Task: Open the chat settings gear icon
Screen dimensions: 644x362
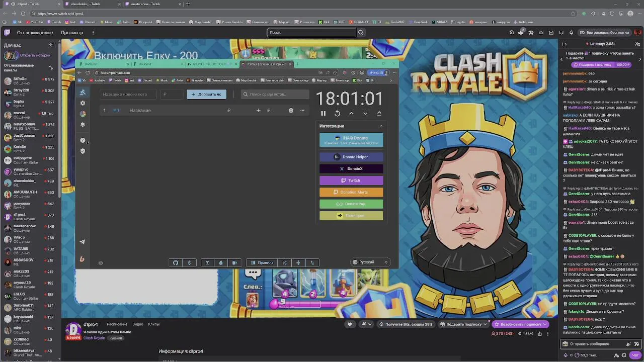Action: coord(624,355)
